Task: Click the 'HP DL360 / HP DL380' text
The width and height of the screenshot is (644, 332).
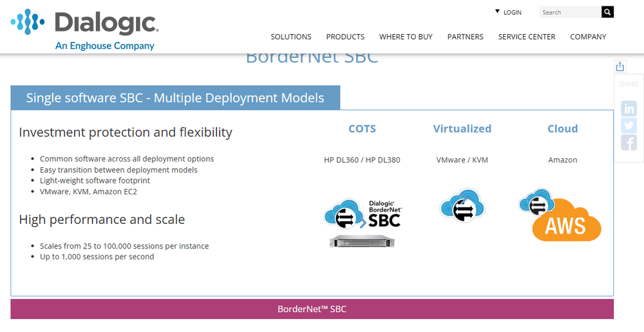Action: [x=362, y=160]
